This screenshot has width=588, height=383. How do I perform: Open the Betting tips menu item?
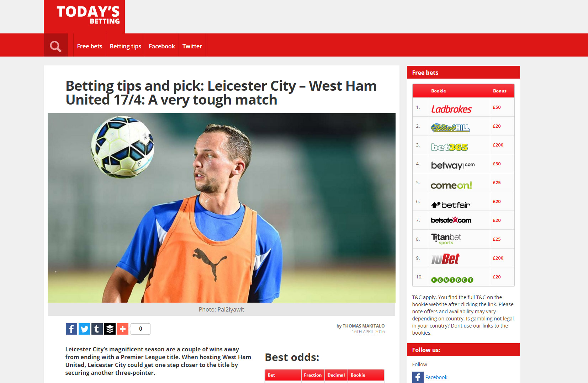pyautogui.click(x=126, y=46)
